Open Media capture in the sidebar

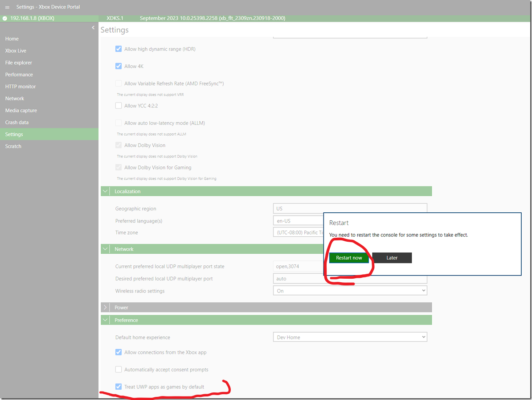[x=21, y=111]
